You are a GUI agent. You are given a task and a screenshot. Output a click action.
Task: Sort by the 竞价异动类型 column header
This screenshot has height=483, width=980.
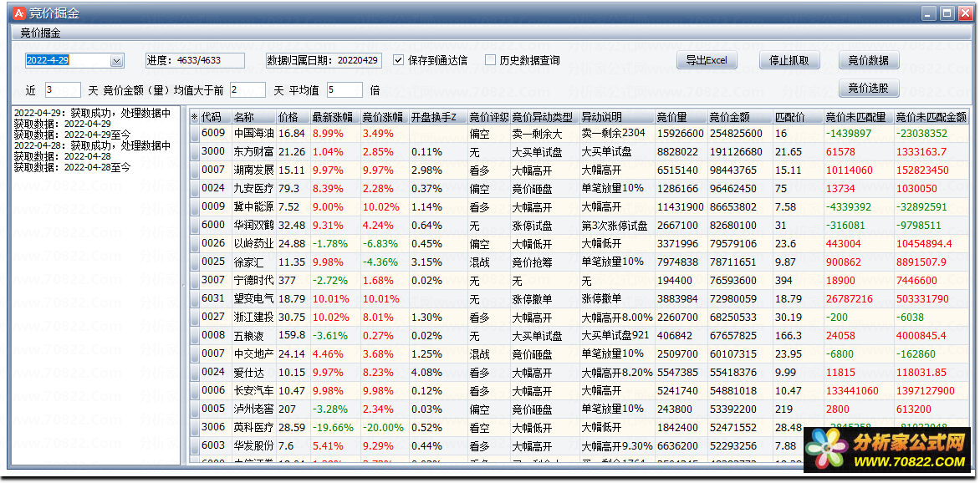coord(545,117)
